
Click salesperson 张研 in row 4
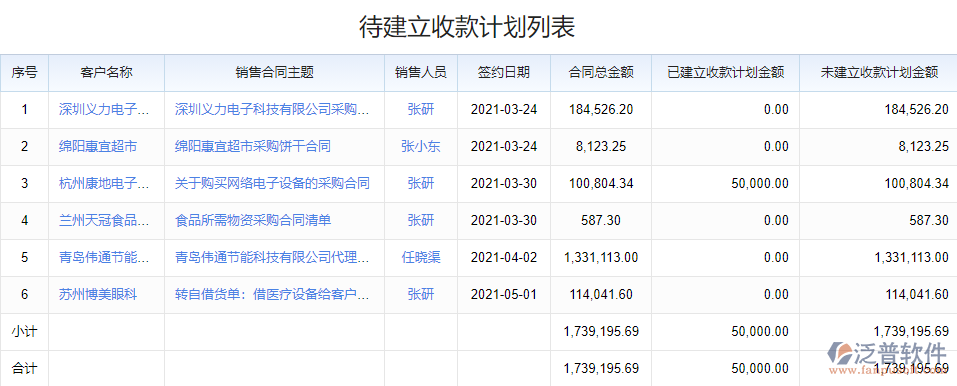(x=421, y=220)
